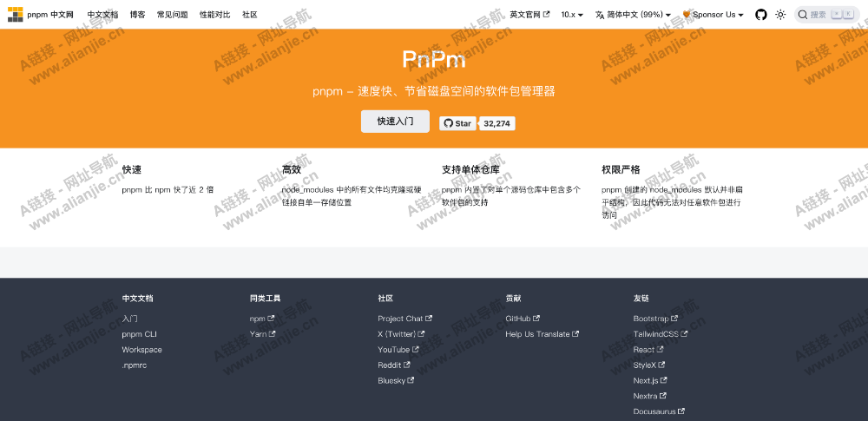Open the Next.js footer link
Image resolution: width=868 pixels, height=421 pixels.
click(x=650, y=380)
